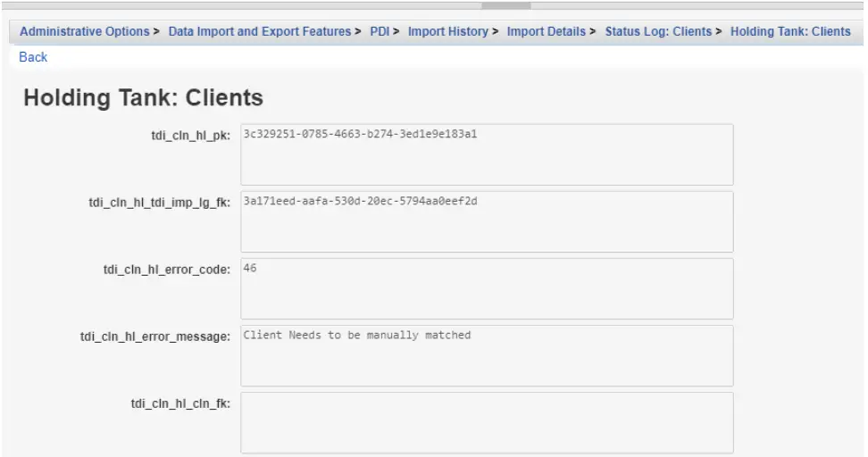Click the tdi_cln_hl_tdi_imp_lg_fk label
The image size is (868, 457).
coord(160,203)
